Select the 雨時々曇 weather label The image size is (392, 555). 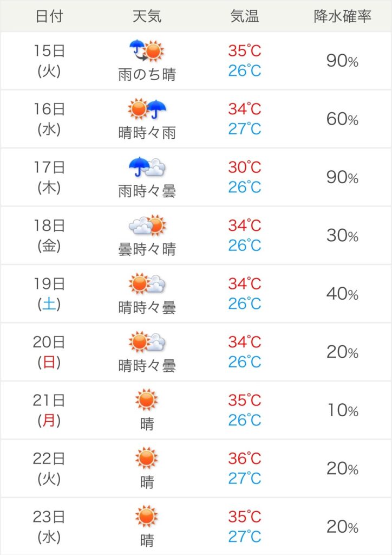[147, 191]
